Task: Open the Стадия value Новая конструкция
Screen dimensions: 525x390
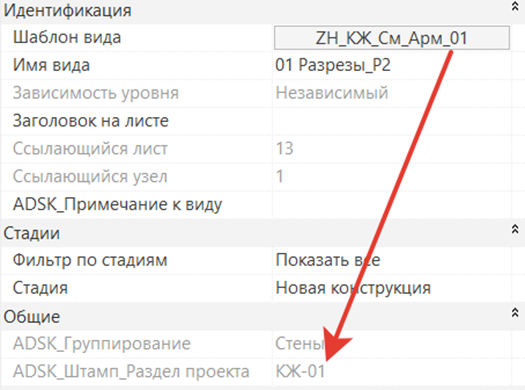Action: click(x=392, y=288)
